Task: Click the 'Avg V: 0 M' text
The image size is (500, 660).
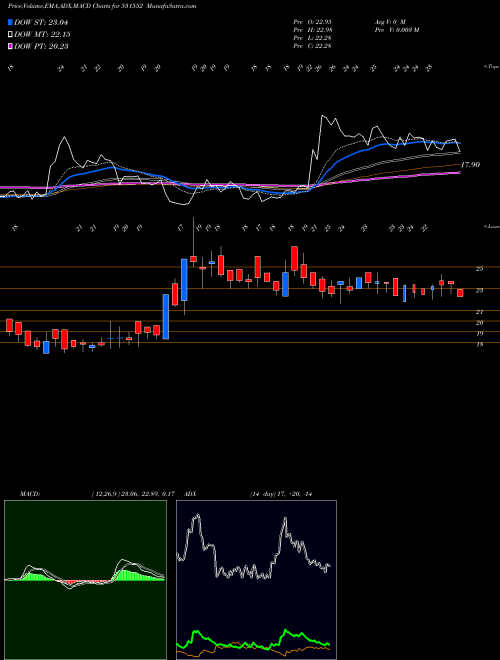Action: coord(389,22)
